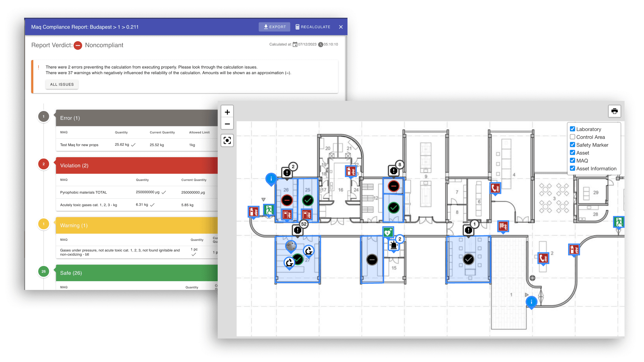Image resolution: width=644 pixels, height=362 pixels.
Task: Open the All Issues list
Action: [62, 84]
